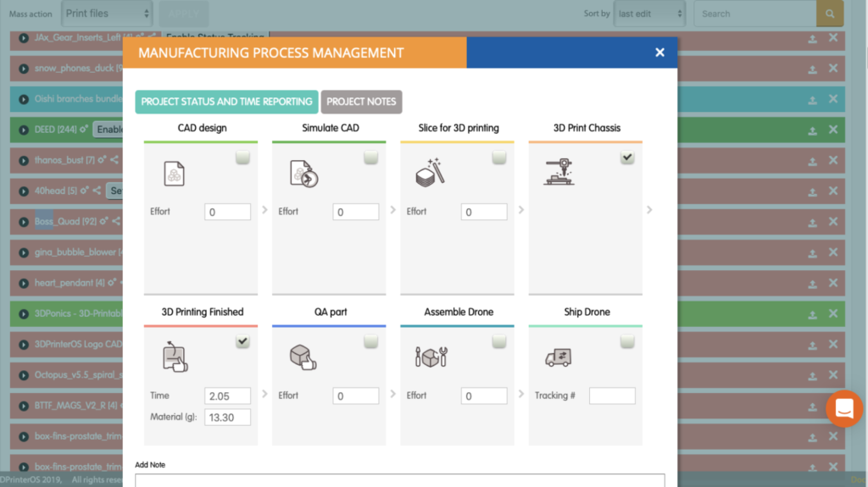The height and width of the screenshot is (487, 868).
Task: Expand the thanos_bust file row arrow
Action: click(23, 160)
